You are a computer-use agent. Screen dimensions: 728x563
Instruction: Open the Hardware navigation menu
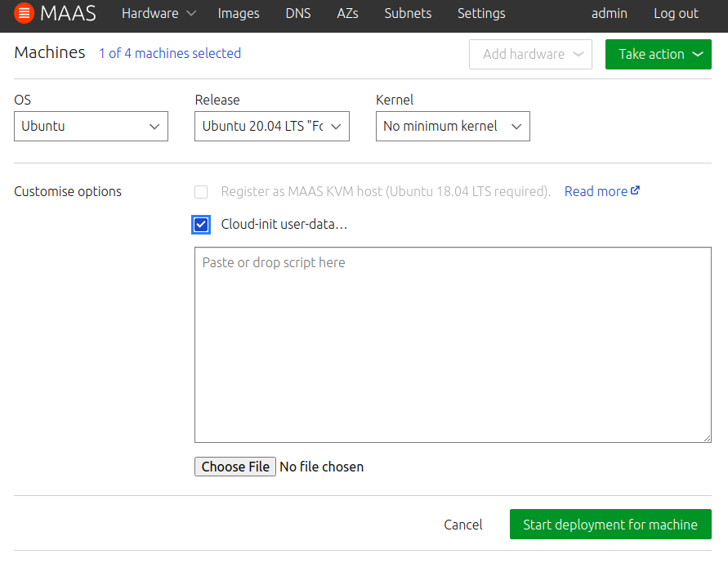(x=159, y=14)
